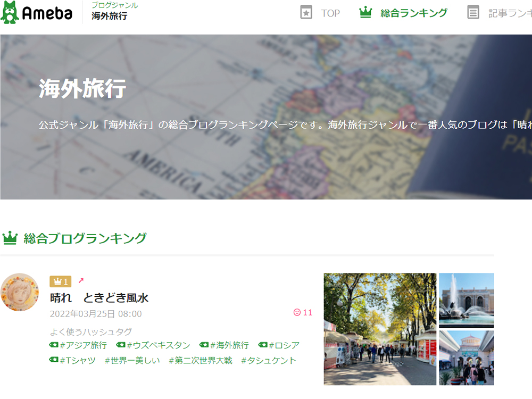The image size is (532, 399).
Task: Open the ブログジャンル link in header
Action: click(114, 5)
